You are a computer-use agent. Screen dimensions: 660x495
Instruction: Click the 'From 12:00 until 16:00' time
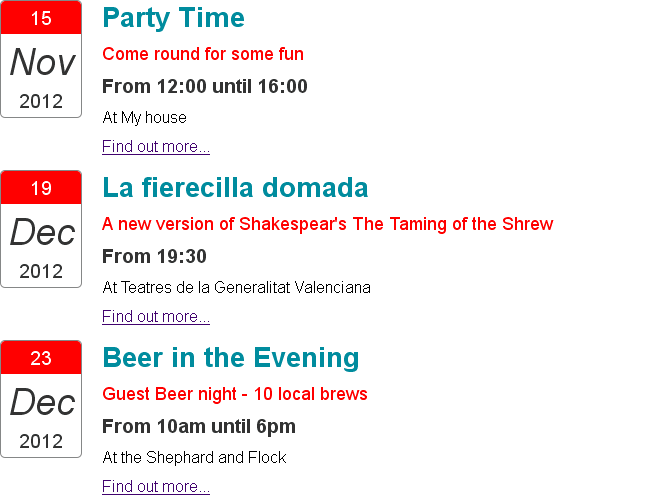[x=205, y=87]
